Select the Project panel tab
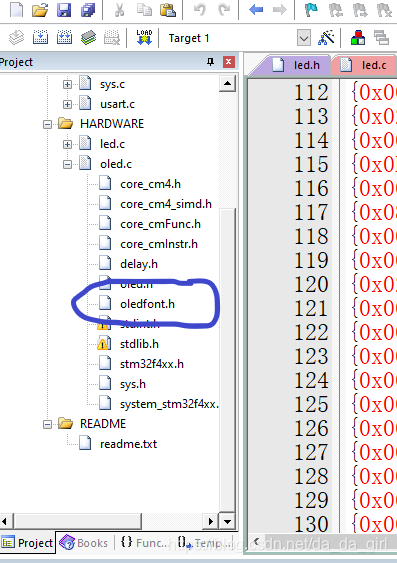 pyautogui.click(x=28, y=543)
